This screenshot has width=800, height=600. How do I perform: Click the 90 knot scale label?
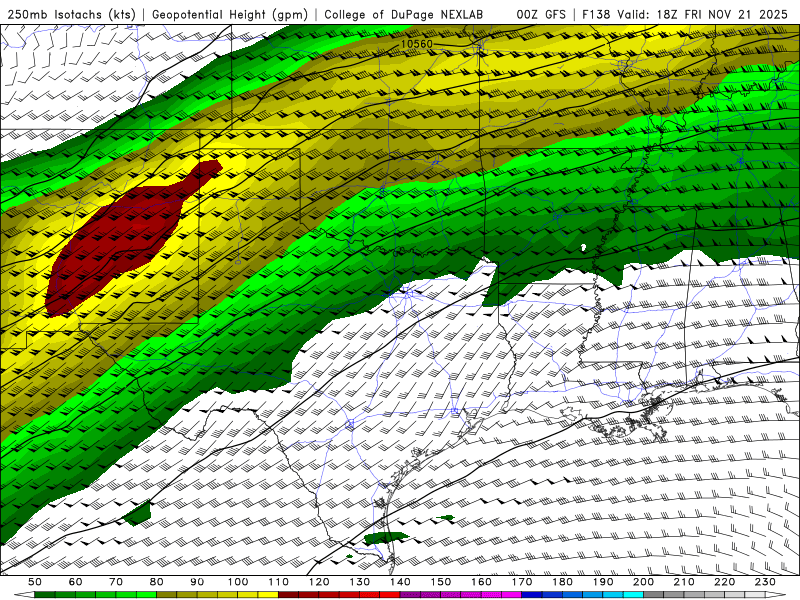tap(197, 582)
